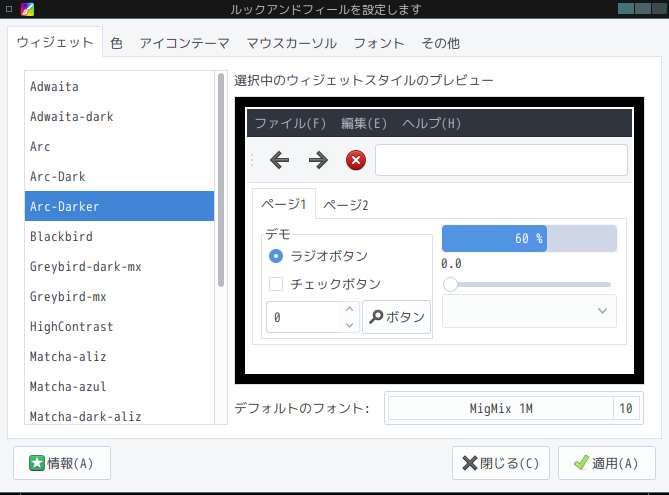Open the 編集(E) menu in preview
669x495 pixels.
[364, 123]
